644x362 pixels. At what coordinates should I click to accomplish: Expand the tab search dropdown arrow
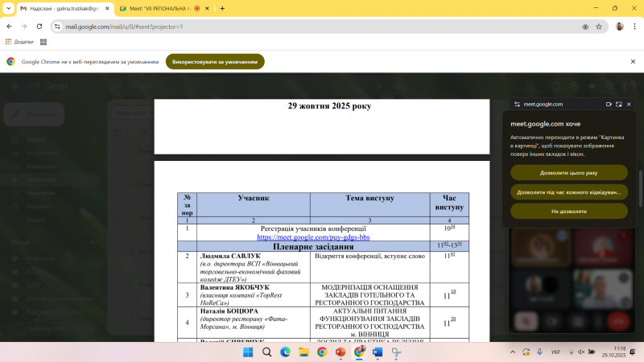(x=9, y=8)
